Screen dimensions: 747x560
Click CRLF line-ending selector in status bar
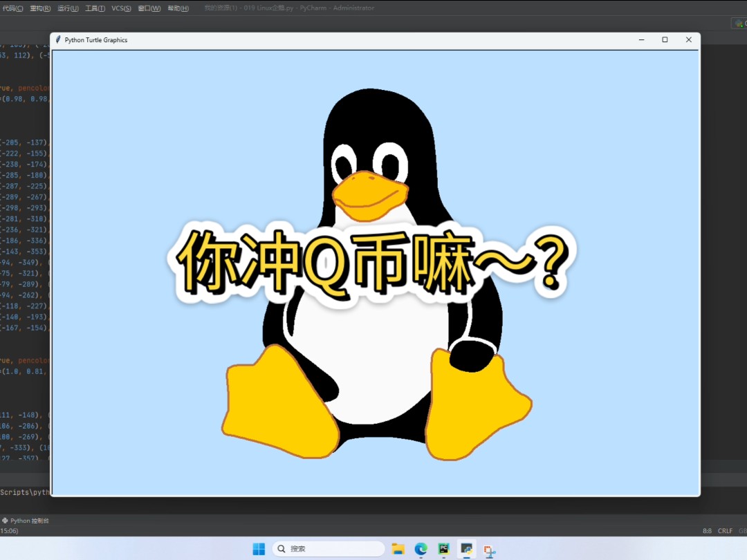point(725,531)
